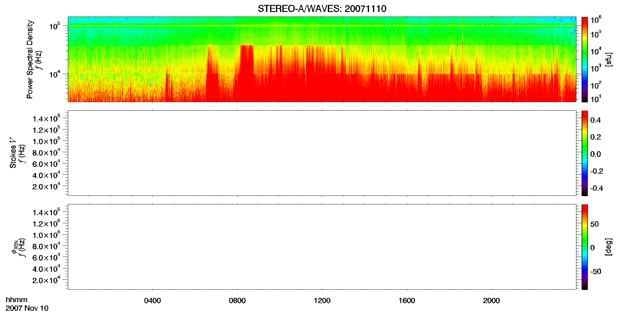Click the 2007 Nov 10 date label
Viewport: 644px width, 332px height.
tap(27, 308)
